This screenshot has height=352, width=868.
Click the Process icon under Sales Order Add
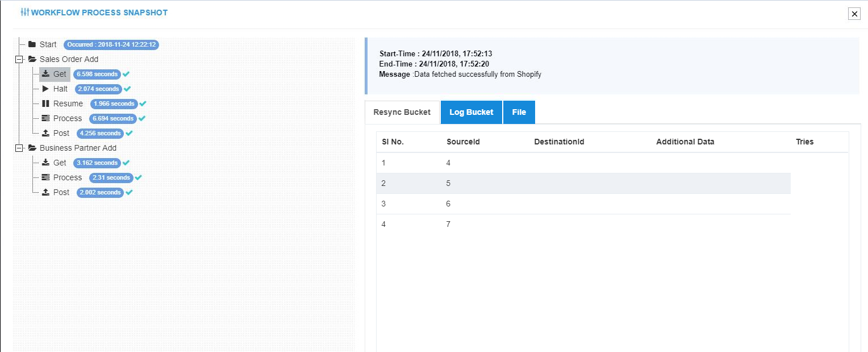click(46, 119)
